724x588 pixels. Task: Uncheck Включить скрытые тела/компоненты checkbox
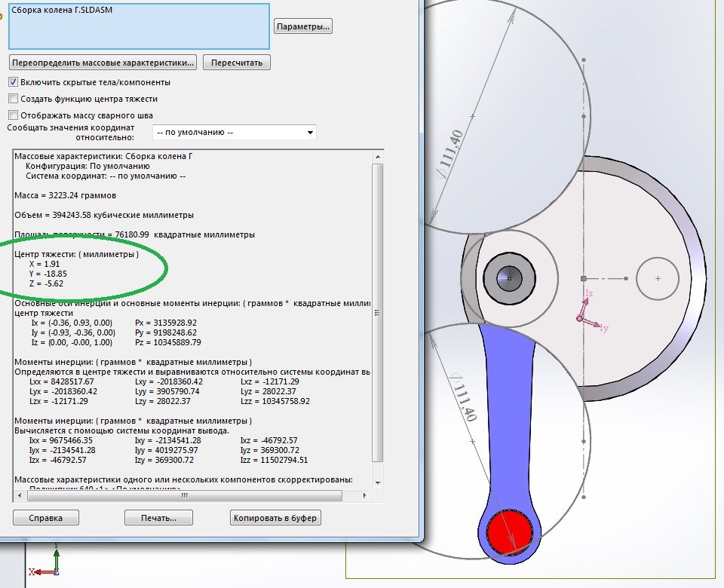[x=13, y=82]
